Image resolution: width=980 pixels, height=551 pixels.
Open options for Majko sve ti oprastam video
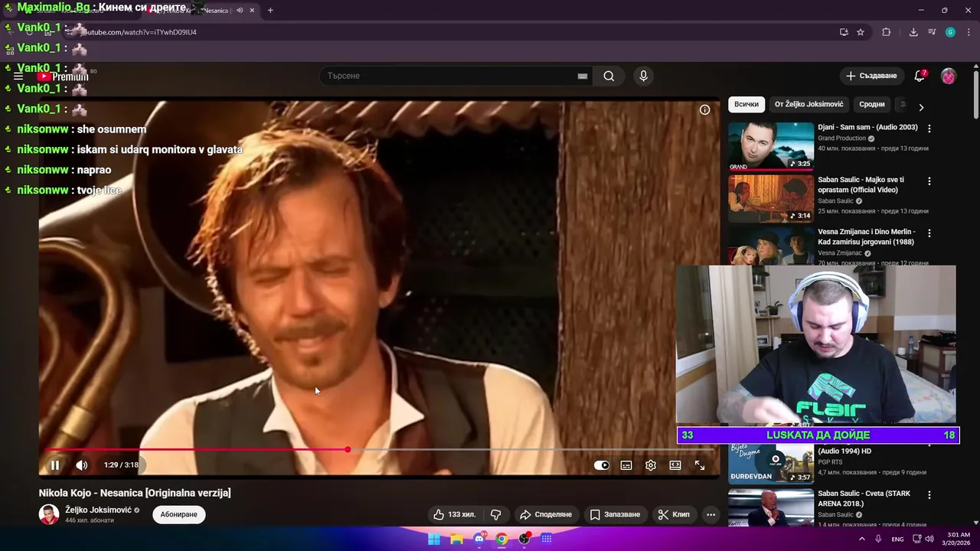pyautogui.click(x=929, y=181)
